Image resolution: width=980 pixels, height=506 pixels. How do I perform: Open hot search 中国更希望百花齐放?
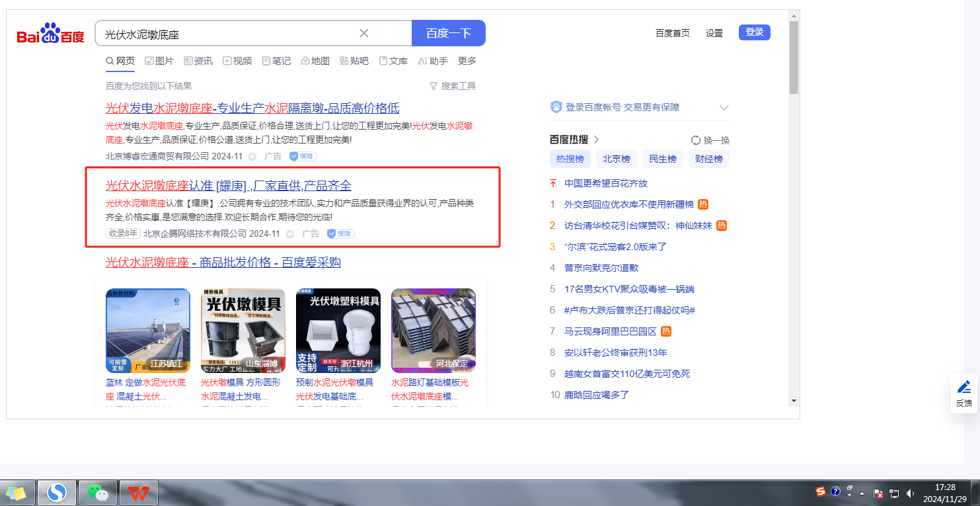(x=606, y=183)
